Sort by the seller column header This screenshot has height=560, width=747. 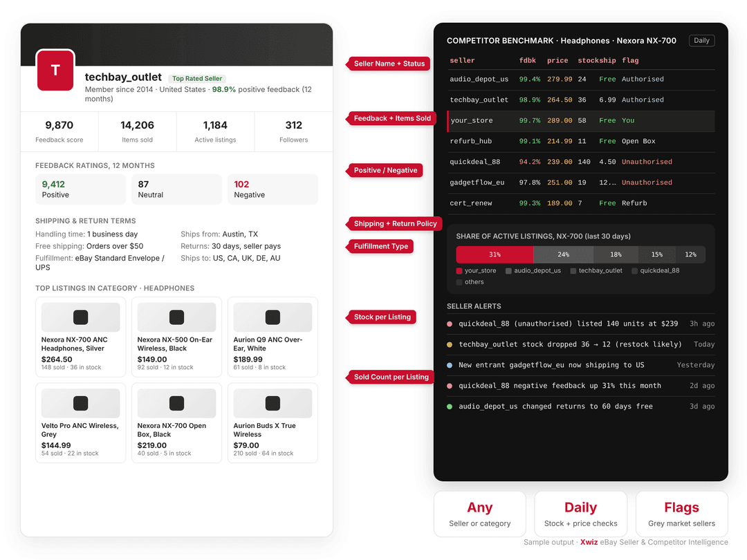[462, 60]
